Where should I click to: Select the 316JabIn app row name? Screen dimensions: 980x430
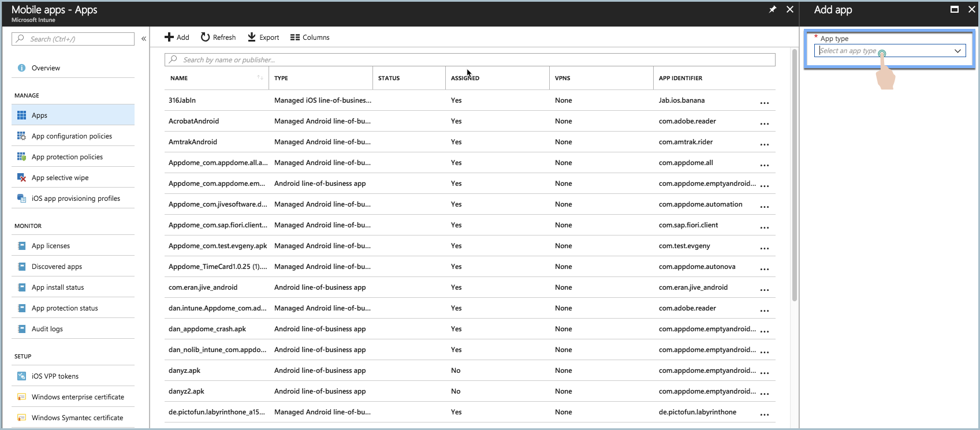pyautogui.click(x=182, y=100)
